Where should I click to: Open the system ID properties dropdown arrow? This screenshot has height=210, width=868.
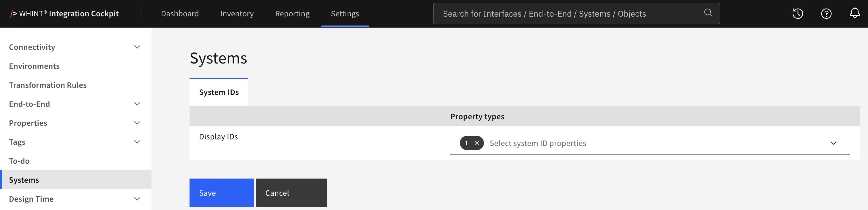(833, 143)
